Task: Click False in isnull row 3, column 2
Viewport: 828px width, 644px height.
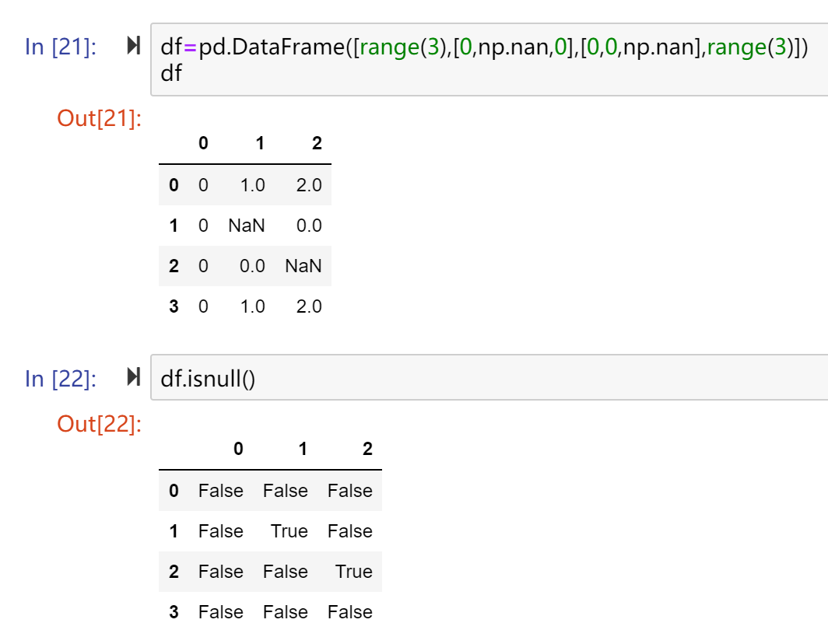Action: tap(350, 612)
